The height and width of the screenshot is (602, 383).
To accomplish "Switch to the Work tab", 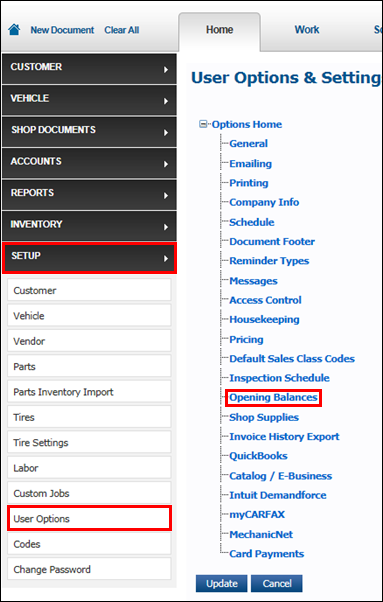I will point(307,30).
